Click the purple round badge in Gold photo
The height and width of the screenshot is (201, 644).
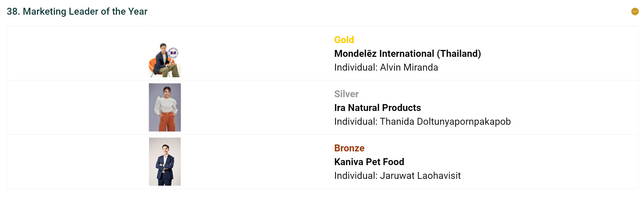coord(173,53)
